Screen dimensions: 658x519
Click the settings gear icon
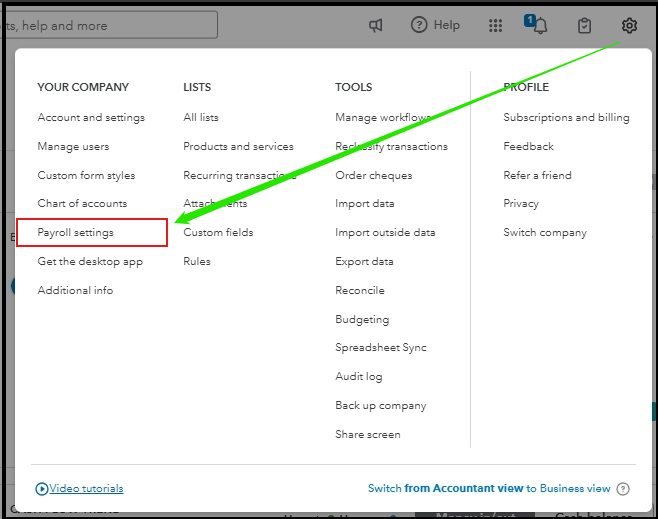tap(629, 26)
